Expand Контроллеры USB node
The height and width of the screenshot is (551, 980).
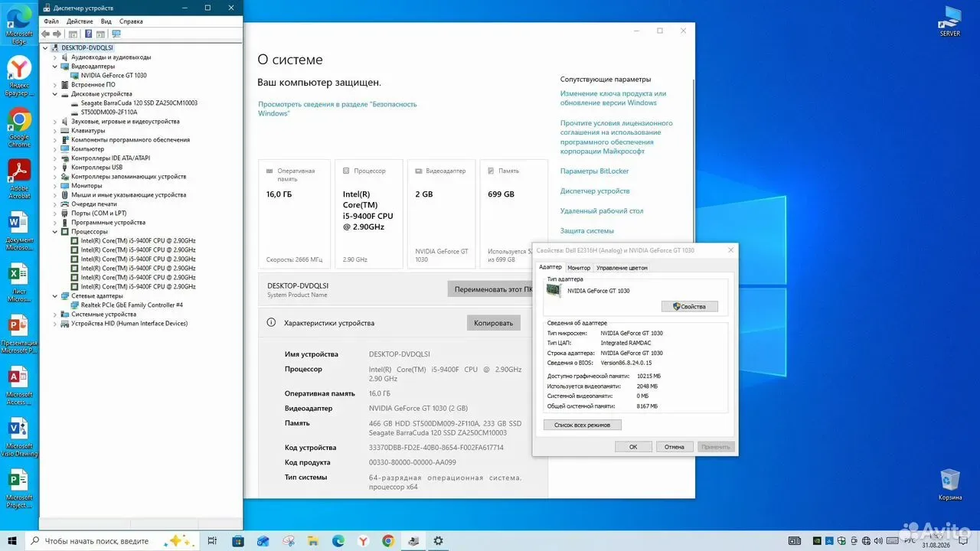[x=54, y=168]
